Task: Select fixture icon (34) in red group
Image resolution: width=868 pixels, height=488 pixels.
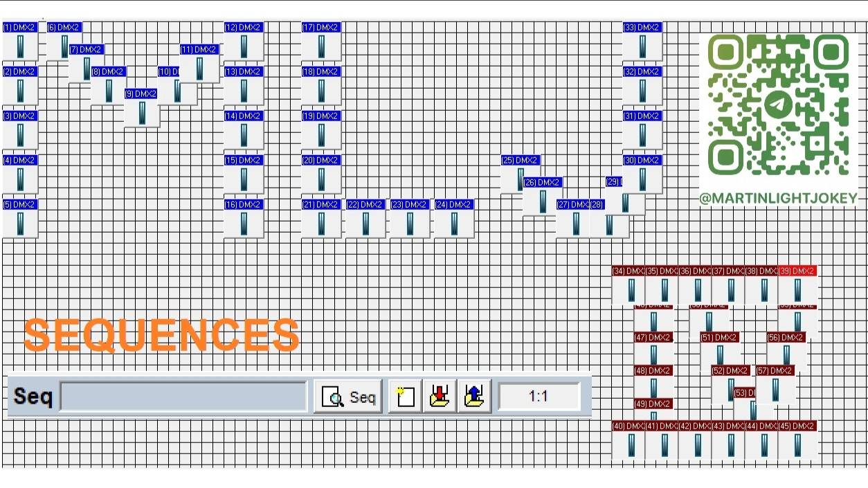Action: click(x=629, y=285)
